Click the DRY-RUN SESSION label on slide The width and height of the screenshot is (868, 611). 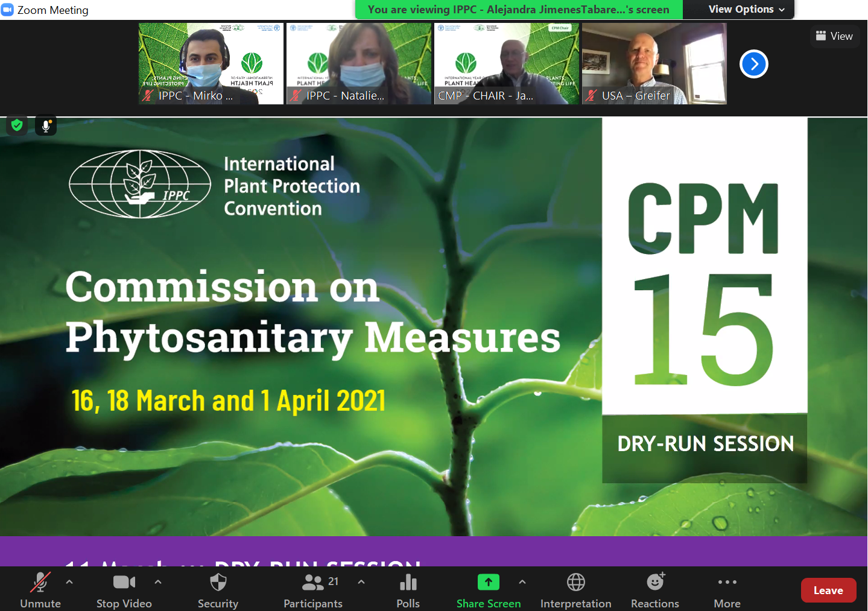tap(706, 444)
